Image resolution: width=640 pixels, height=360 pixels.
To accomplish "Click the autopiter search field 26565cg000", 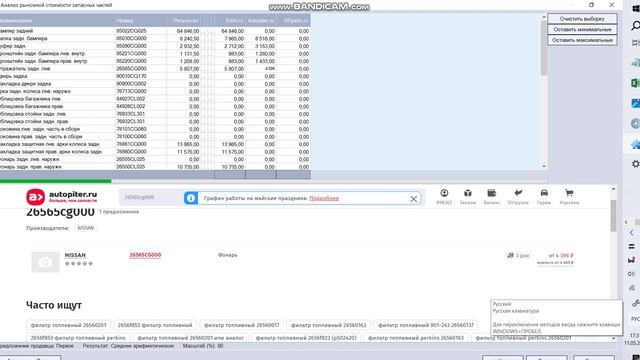I will (x=151, y=197).
